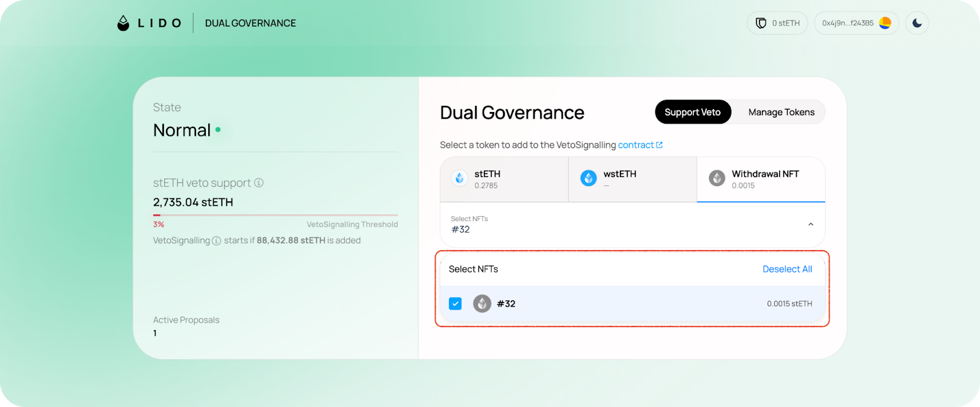Screen dimensions: 980x407
Task: Click the wallet avatar icon
Action: pos(885,23)
